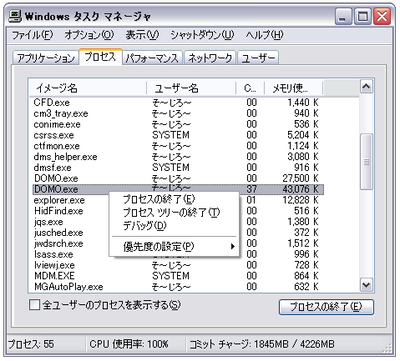The height and width of the screenshot is (361, 400).
Task: Open the ネットワーク tab
Action: pos(210,58)
